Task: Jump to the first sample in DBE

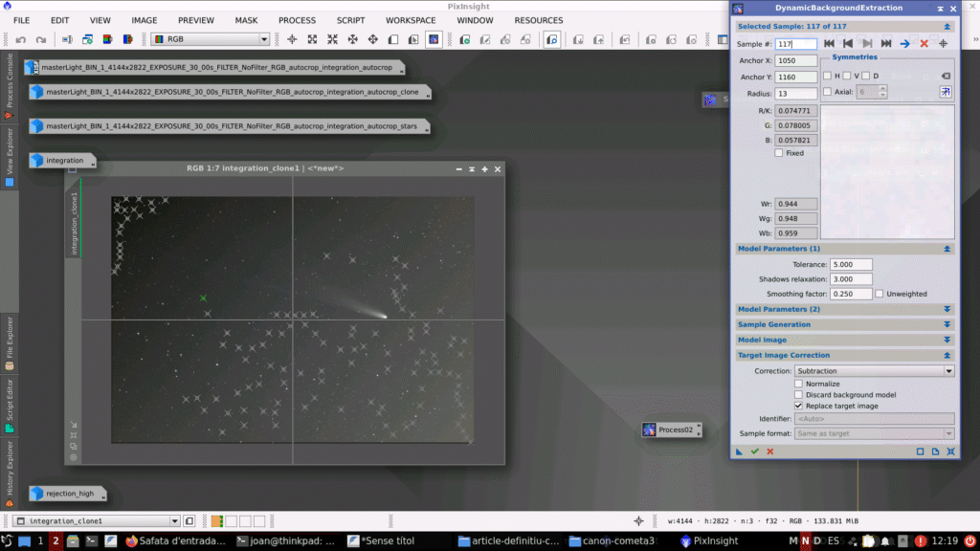Action: click(829, 44)
